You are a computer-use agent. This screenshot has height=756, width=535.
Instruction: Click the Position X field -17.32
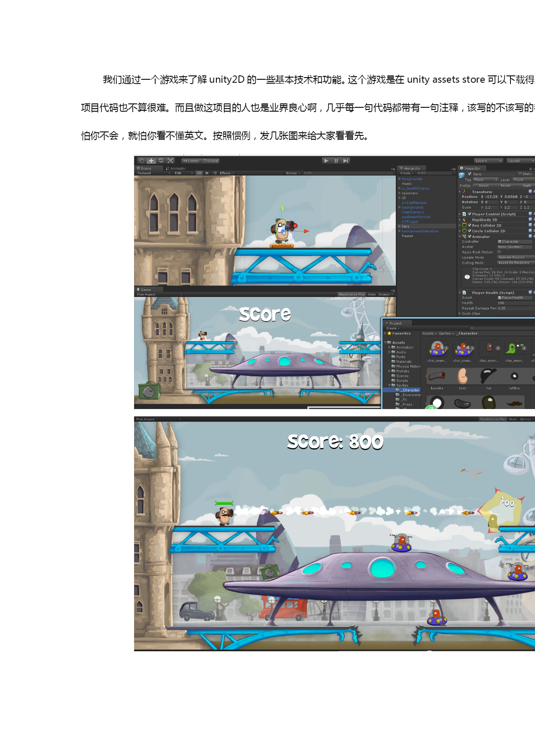tap(492, 197)
